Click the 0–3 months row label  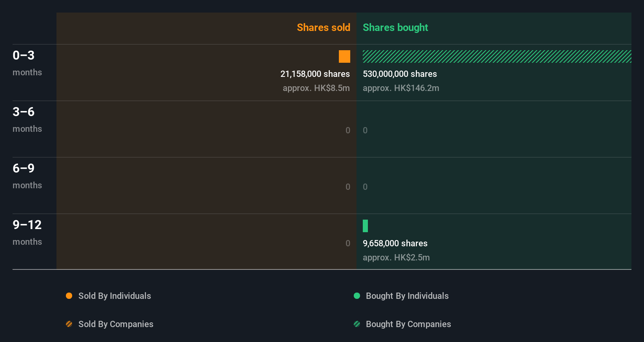27,63
